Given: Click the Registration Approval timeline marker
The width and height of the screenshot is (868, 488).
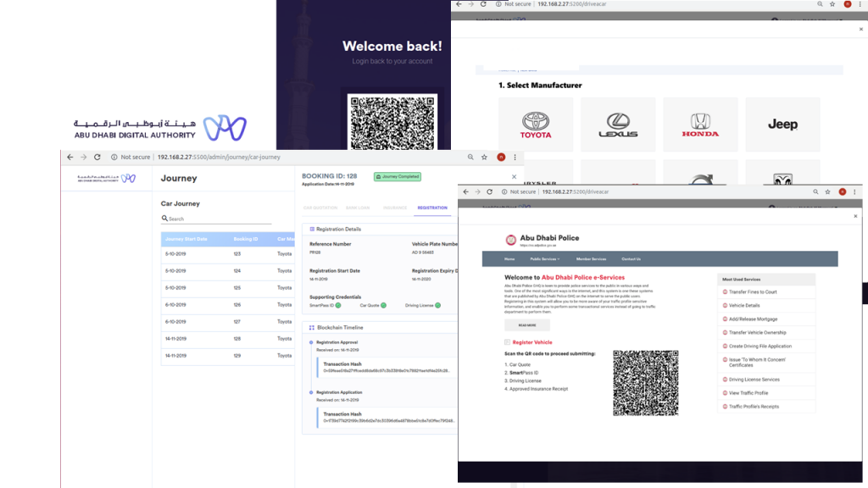Looking at the screenshot, I should coord(311,342).
